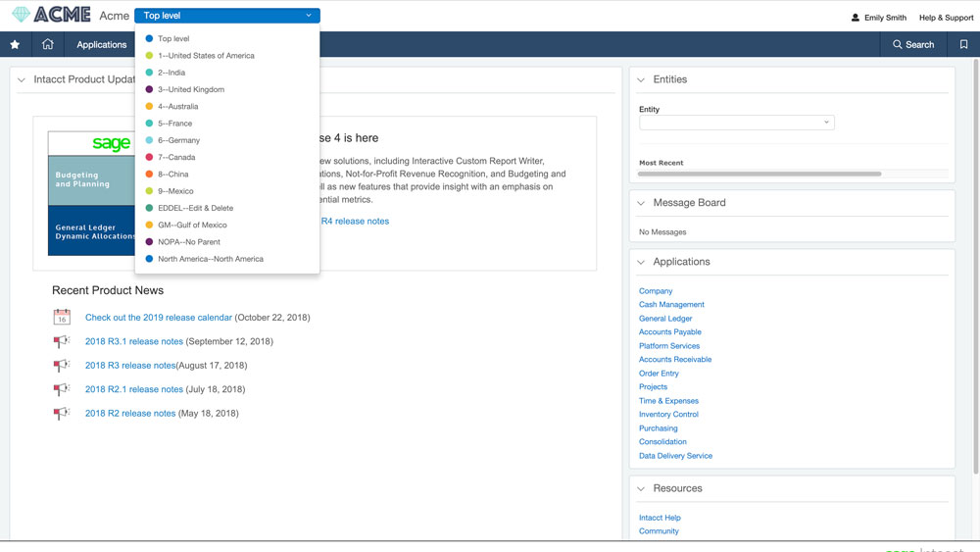Open 2018 R2.1 release notes link

click(x=133, y=389)
